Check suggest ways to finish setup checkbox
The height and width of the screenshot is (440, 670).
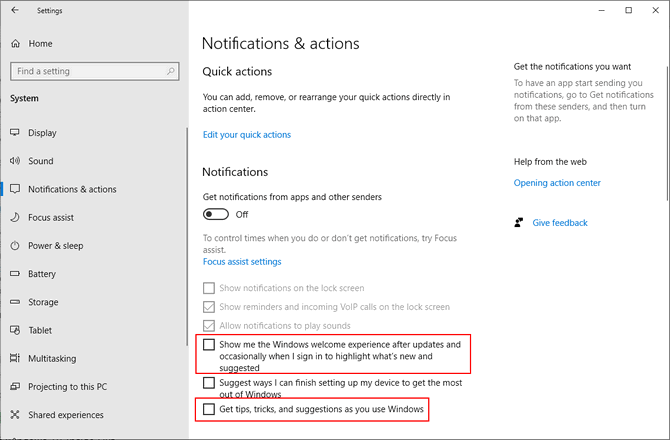coord(209,383)
